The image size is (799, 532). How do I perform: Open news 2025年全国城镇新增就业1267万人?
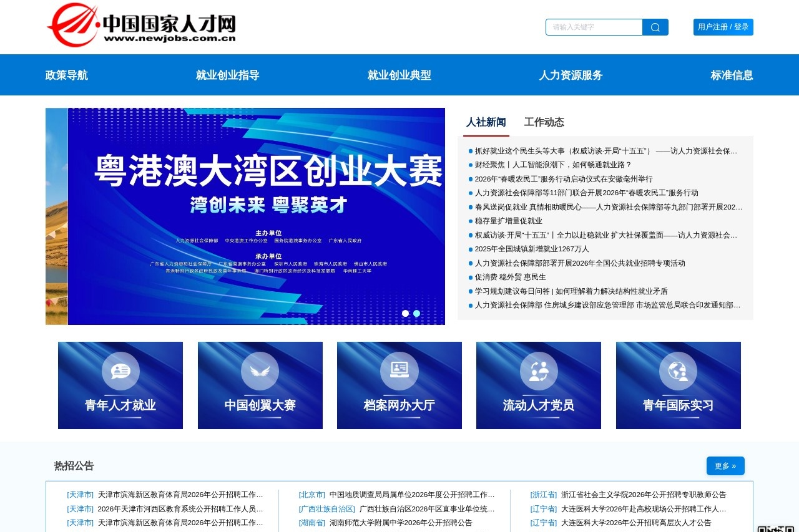click(x=532, y=249)
